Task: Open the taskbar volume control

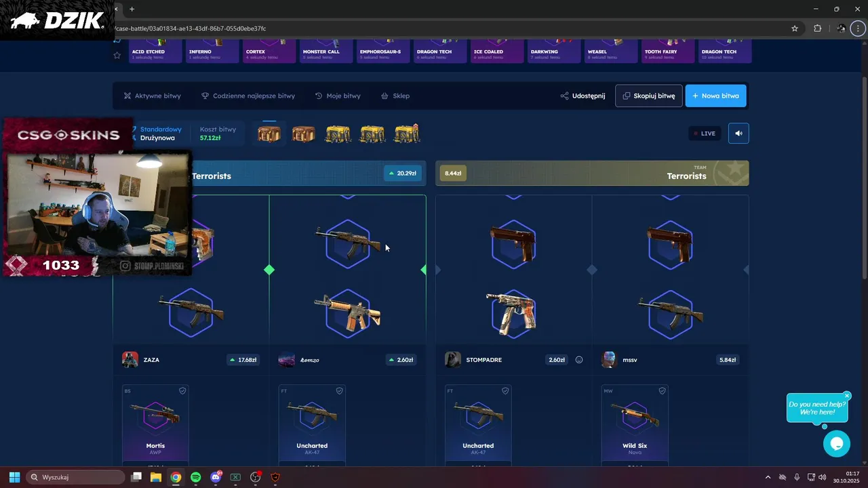Action: [x=822, y=477]
